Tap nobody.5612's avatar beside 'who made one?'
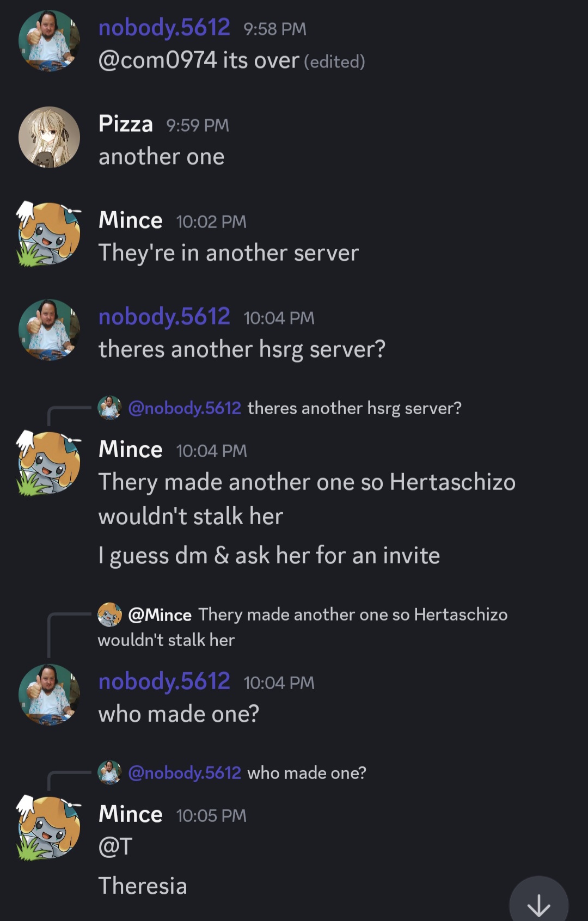Screen dimensions: 588x921 click(49, 695)
